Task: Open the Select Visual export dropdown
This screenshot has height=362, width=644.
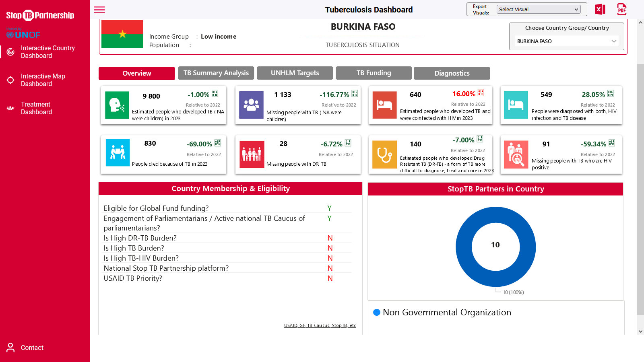Action: point(538,9)
